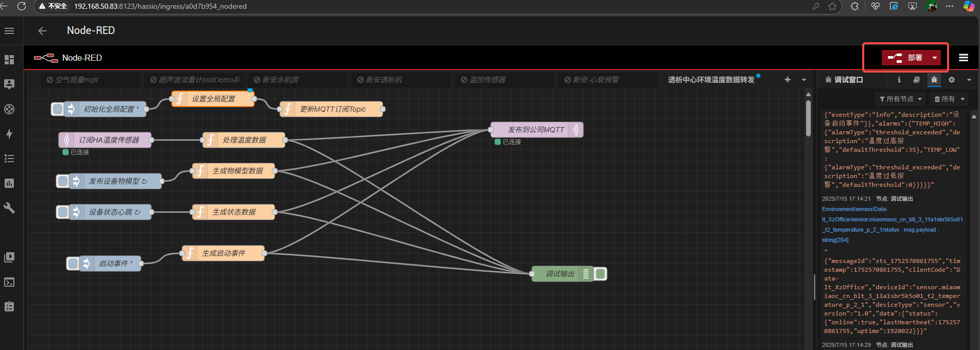Switch to the 新安透析机 flow tab
The image size is (980, 350).
point(384,80)
